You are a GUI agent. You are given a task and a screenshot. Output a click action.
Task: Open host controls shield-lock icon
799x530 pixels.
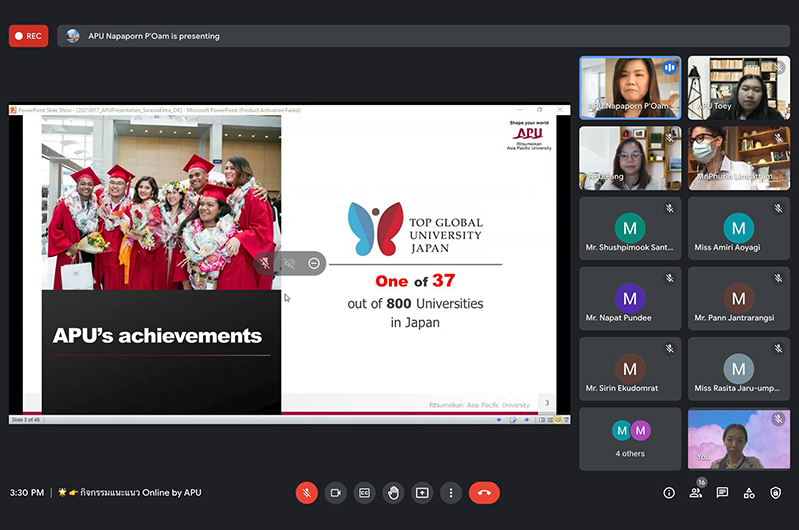776,493
